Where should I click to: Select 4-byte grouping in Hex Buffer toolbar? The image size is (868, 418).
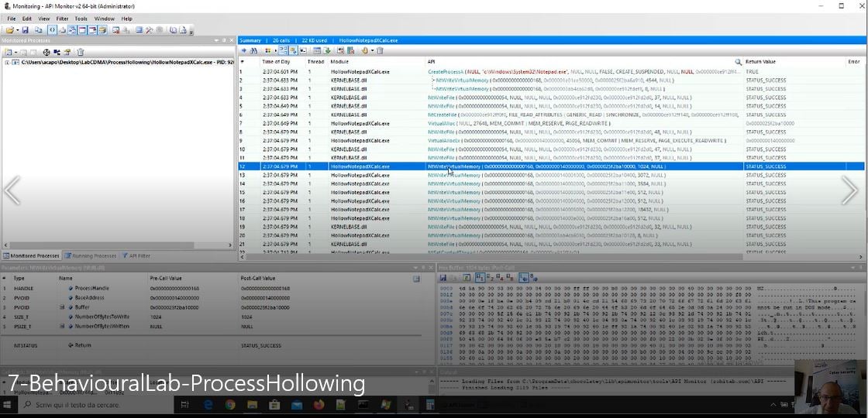(500, 278)
